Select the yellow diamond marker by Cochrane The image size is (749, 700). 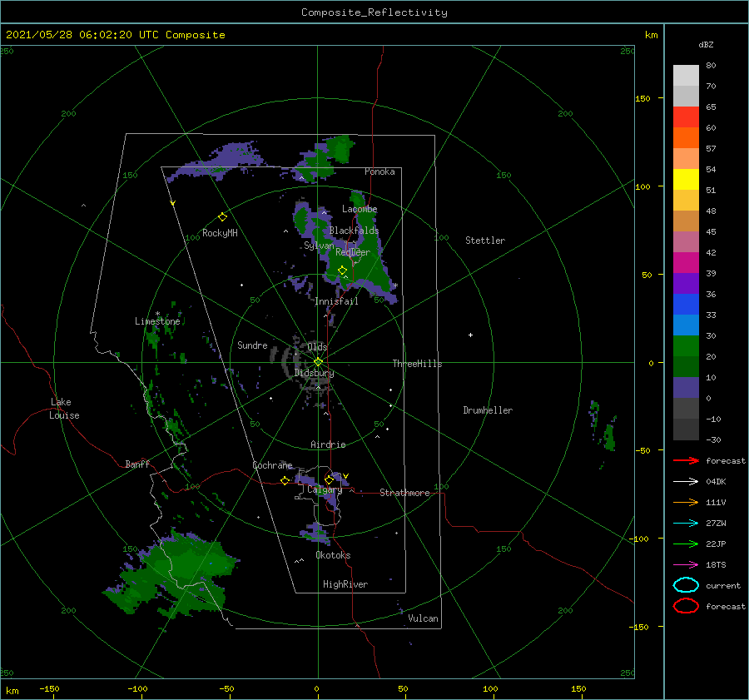(x=285, y=480)
